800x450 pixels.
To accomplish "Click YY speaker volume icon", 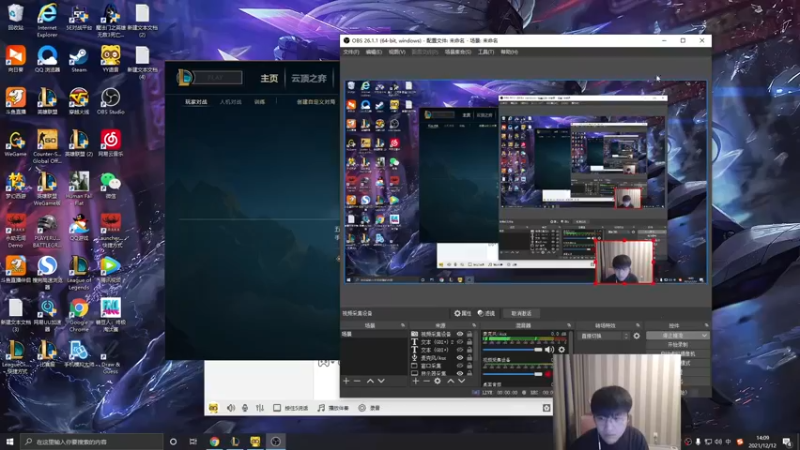I will point(231,408).
